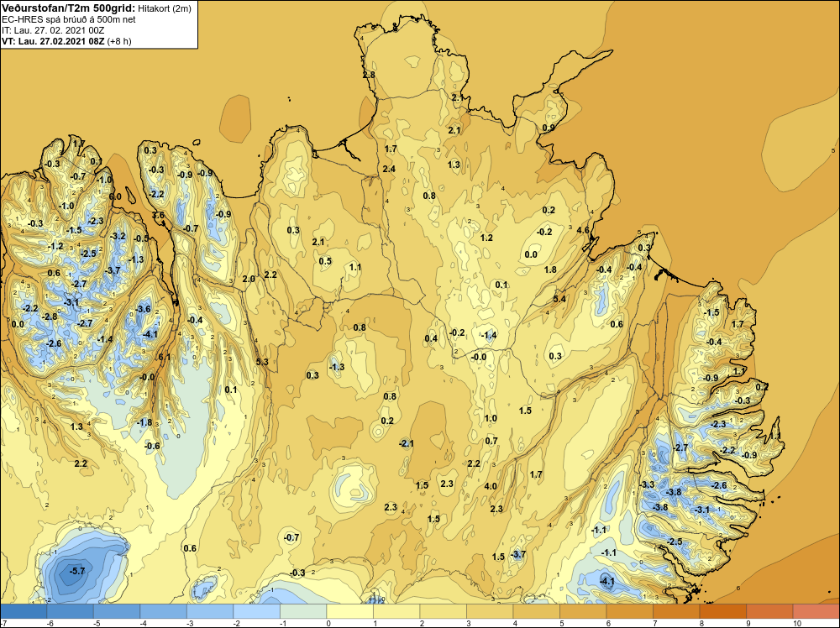Click the legend swatch between -1 and 0
Screen dimensions: 840x628
(x=303, y=611)
